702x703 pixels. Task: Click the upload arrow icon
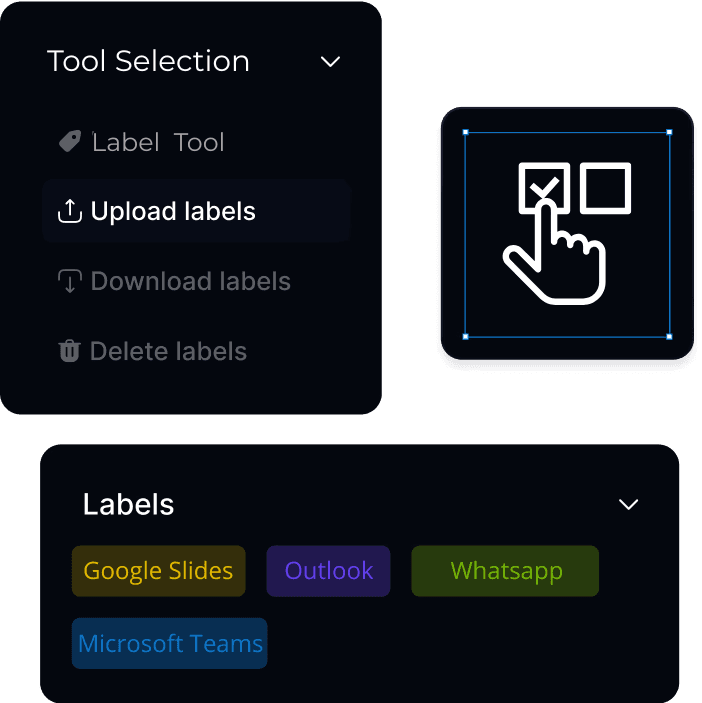70,211
